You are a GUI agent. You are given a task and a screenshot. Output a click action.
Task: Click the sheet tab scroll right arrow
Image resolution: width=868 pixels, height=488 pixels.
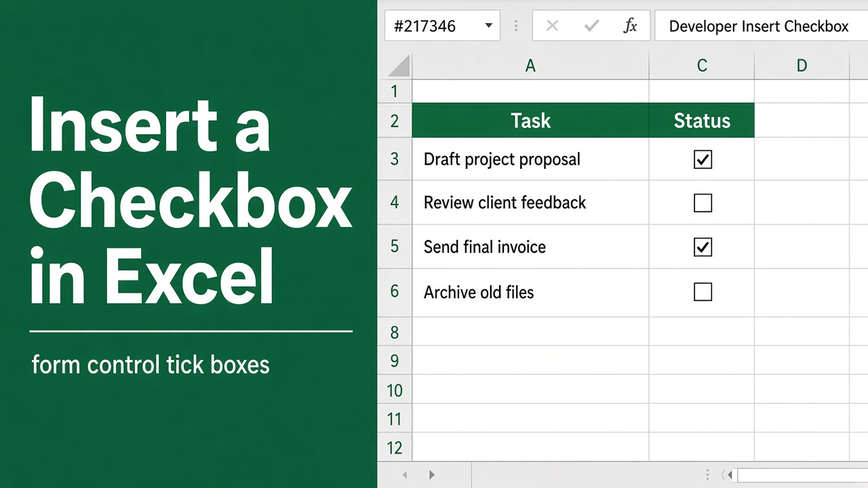(432, 475)
